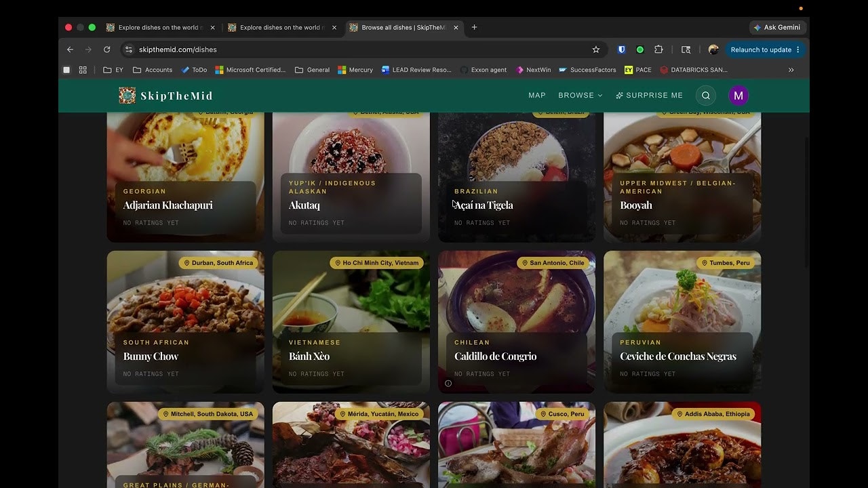Select the Caldillo de Congrio title
Screen dimensions: 868x488
496,357
